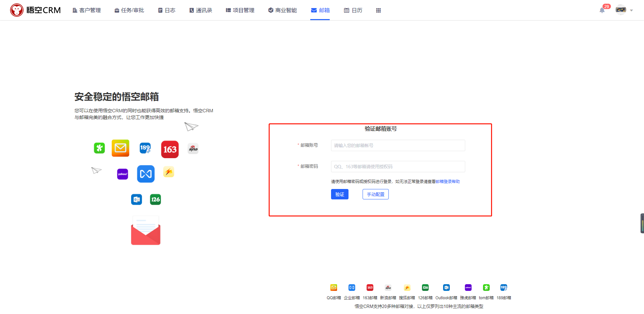Expand the user account dropdown arrow
This screenshot has height=314, width=644.
click(632, 10)
